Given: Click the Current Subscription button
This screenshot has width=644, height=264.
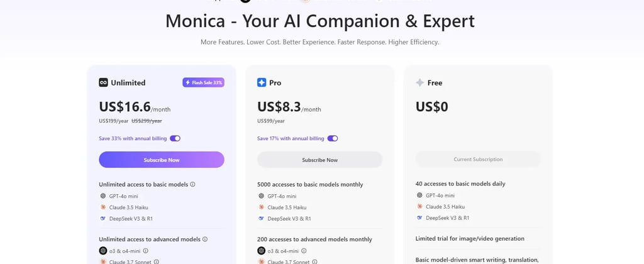Looking at the screenshot, I should (478, 159).
